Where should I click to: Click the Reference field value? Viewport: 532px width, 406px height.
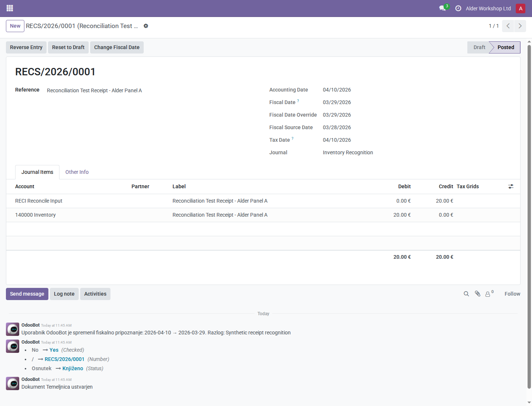pos(94,90)
